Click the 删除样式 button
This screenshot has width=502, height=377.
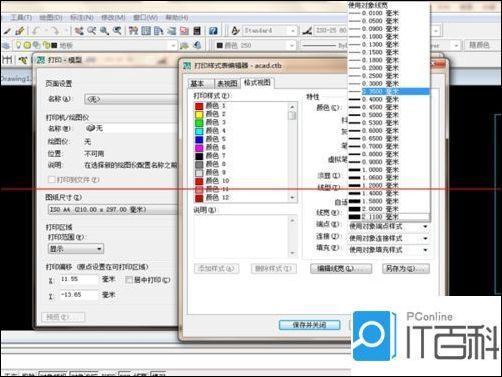click(274, 269)
